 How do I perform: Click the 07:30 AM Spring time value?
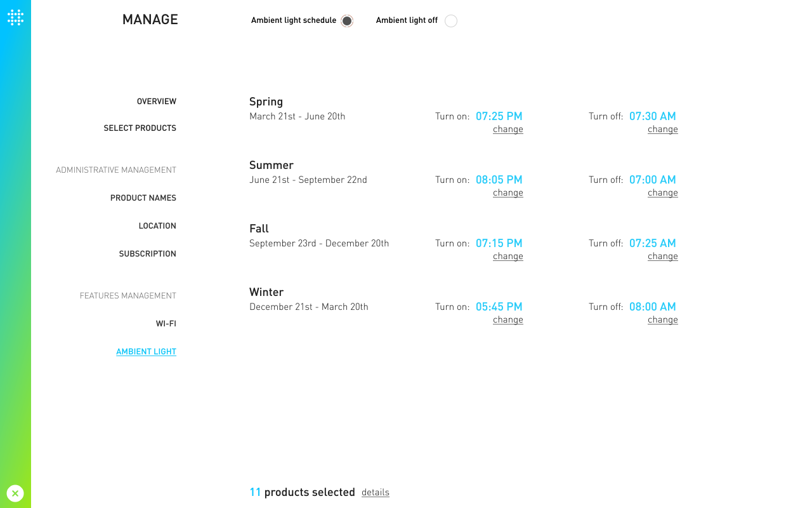coord(653,116)
